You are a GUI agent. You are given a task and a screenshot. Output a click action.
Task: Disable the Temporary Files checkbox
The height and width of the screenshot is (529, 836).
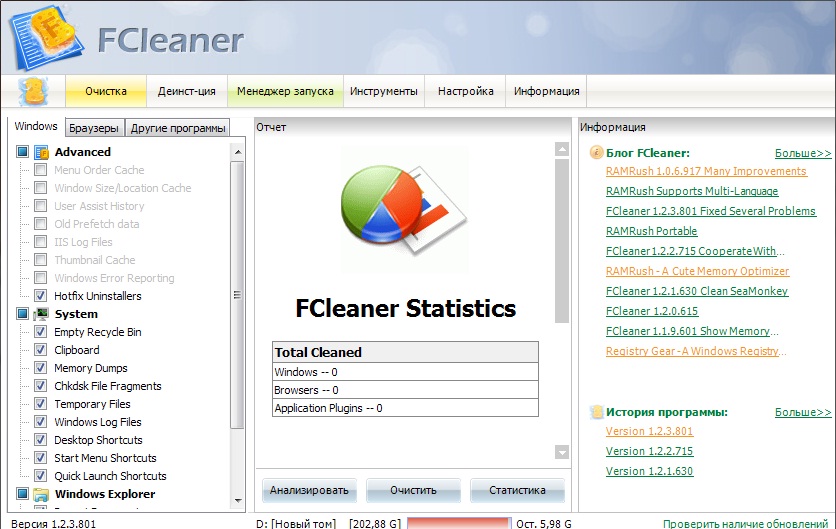(x=40, y=404)
